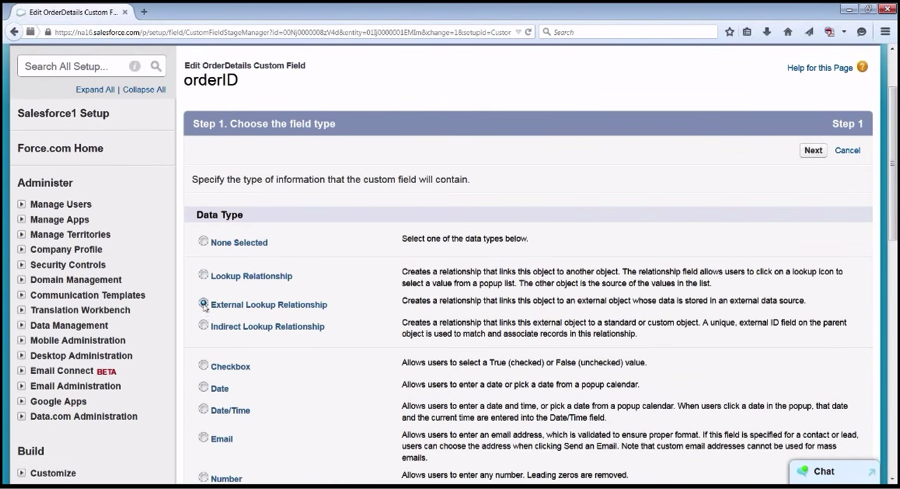Open Email Administration in sidebar
Viewport: 900px width, 489px height.
pos(76,386)
